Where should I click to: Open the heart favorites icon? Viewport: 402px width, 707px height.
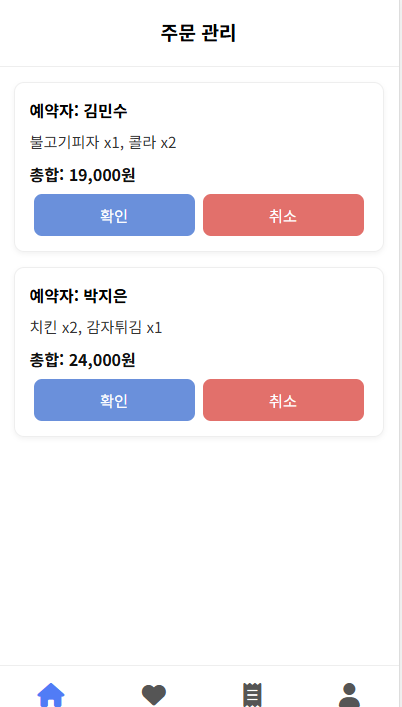click(x=154, y=695)
